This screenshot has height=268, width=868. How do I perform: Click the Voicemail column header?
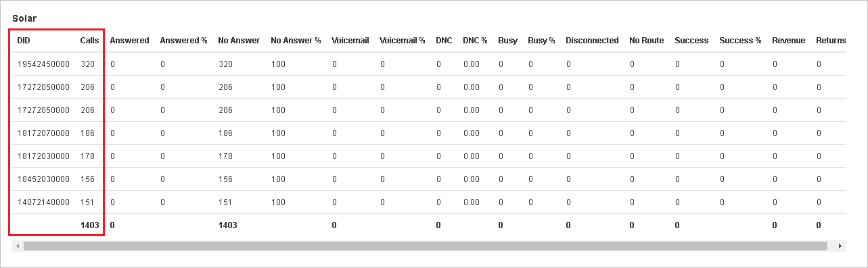point(350,41)
